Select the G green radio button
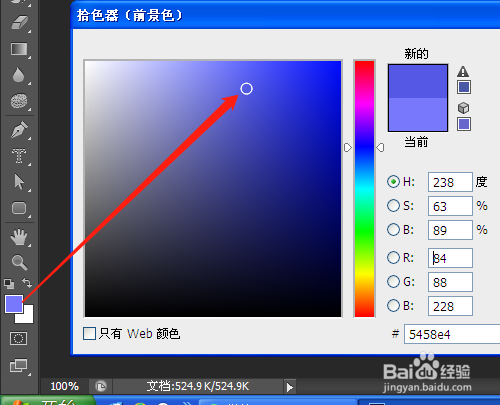Image resolution: width=500 pixels, height=405 pixels. click(393, 282)
